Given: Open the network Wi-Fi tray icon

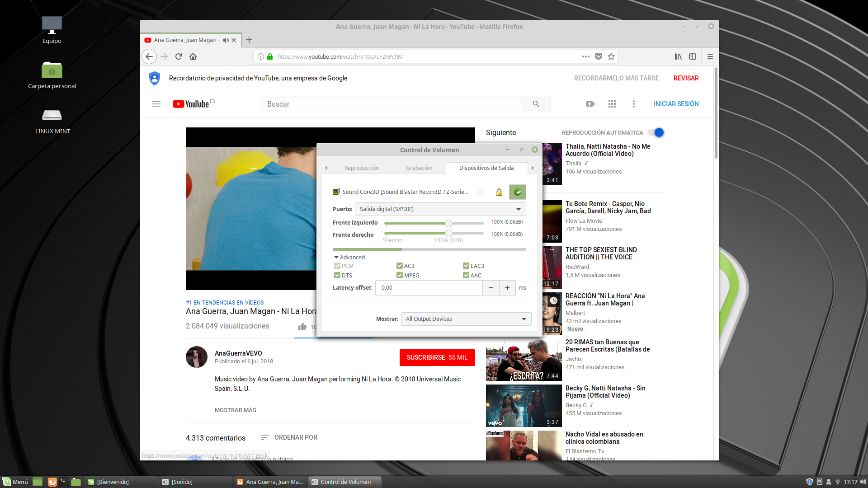Looking at the screenshot, I should (x=837, y=482).
